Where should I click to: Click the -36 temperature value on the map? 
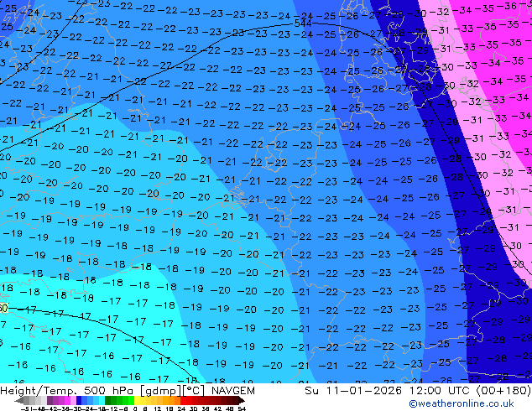tap(509, 6)
